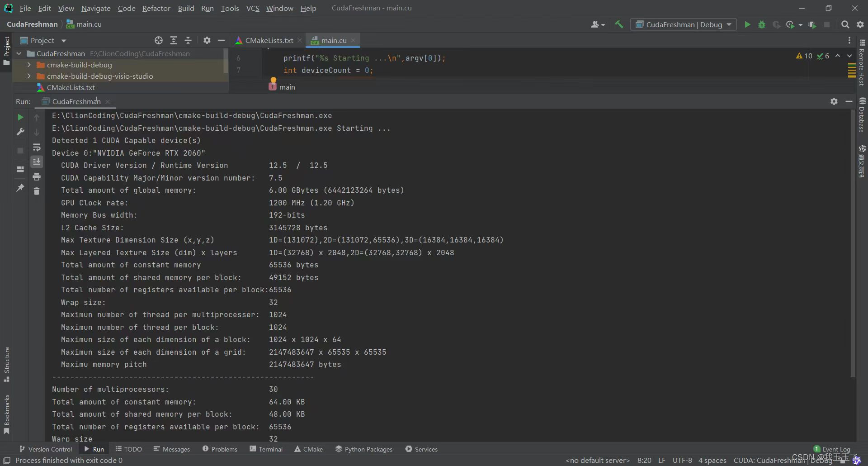Hide the Project panel with minus icon

coord(222,40)
